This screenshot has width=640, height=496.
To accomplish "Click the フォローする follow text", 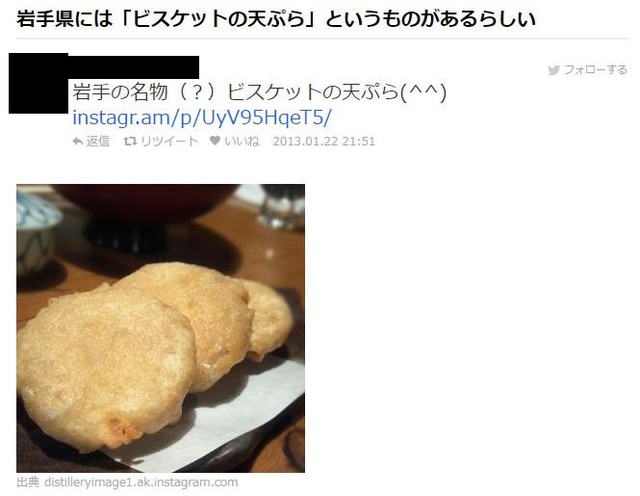I will tap(596, 70).
